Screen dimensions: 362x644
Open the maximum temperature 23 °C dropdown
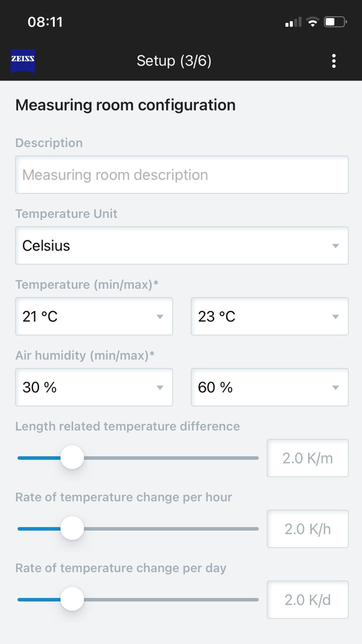[269, 316]
